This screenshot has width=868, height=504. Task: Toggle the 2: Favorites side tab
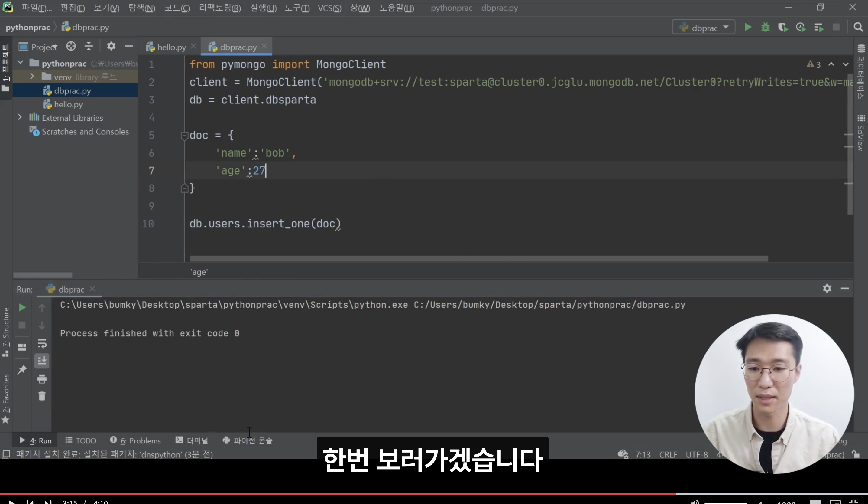point(5,399)
